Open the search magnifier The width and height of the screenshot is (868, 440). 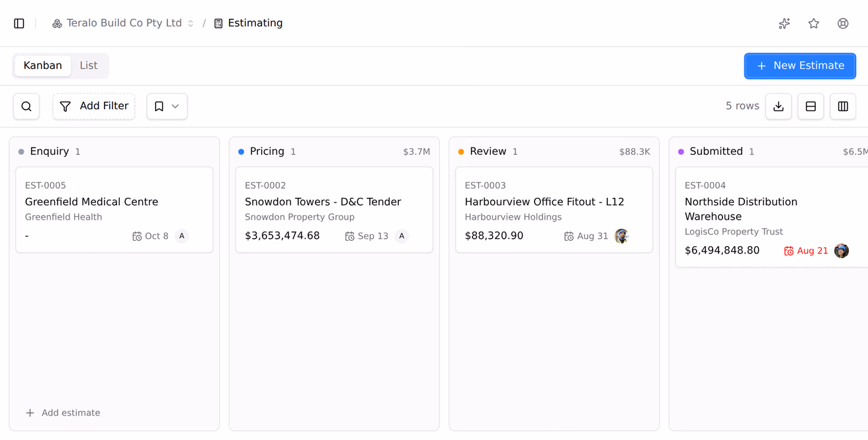point(26,107)
